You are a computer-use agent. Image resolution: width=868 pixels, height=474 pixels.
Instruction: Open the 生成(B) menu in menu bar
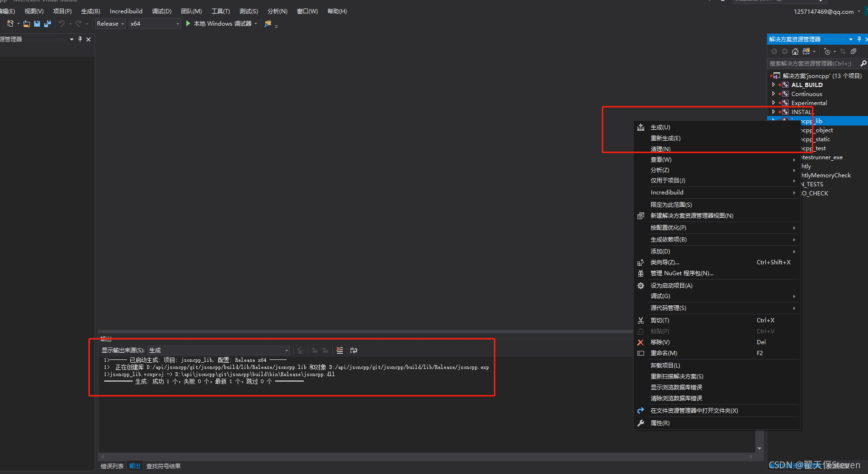[90, 11]
